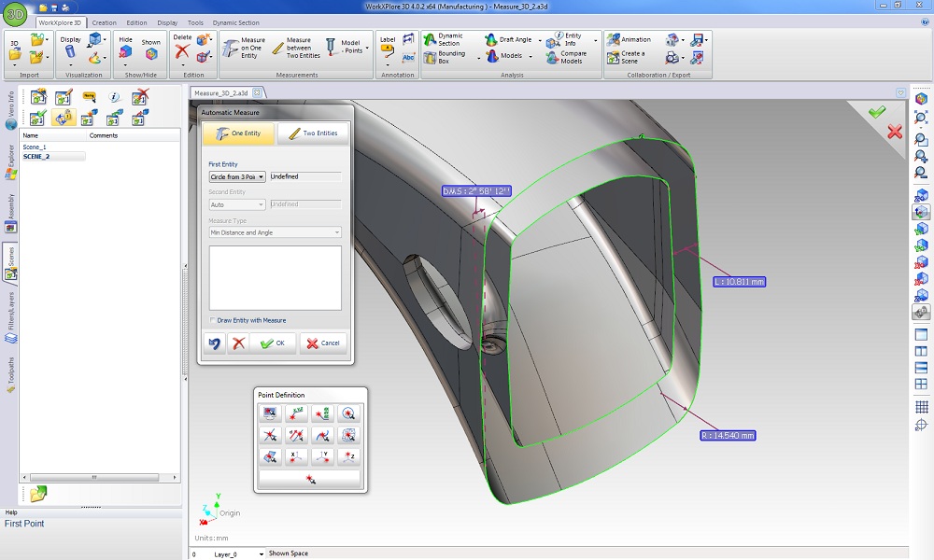Click the Bounding Box icon

pos(442,58)
